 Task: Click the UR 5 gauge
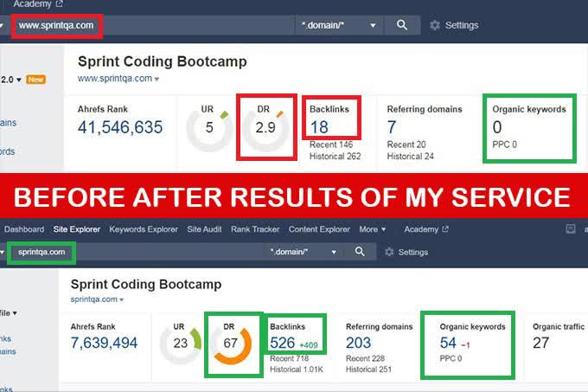click(208, 127)
